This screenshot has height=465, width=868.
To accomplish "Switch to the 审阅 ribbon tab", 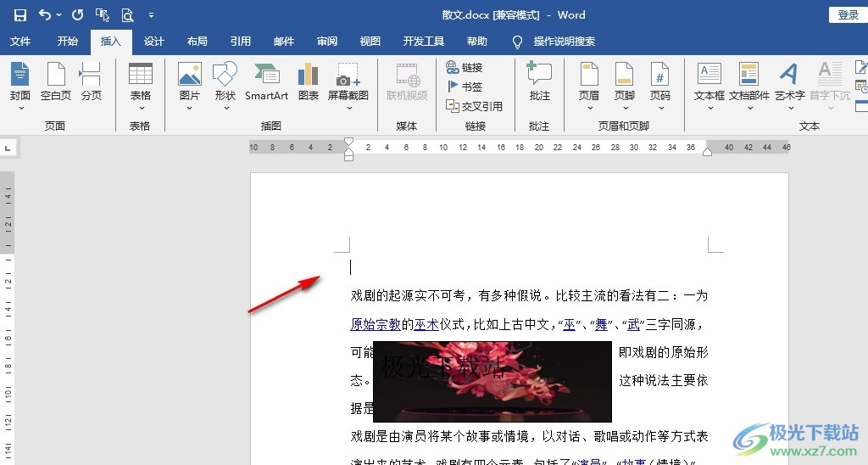I will 326,41.
